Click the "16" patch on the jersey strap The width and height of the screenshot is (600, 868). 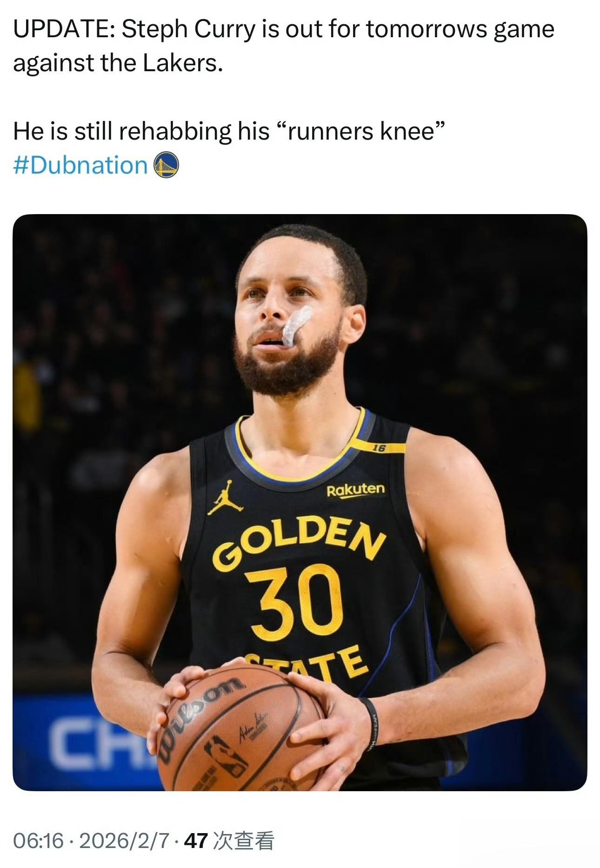379,448
